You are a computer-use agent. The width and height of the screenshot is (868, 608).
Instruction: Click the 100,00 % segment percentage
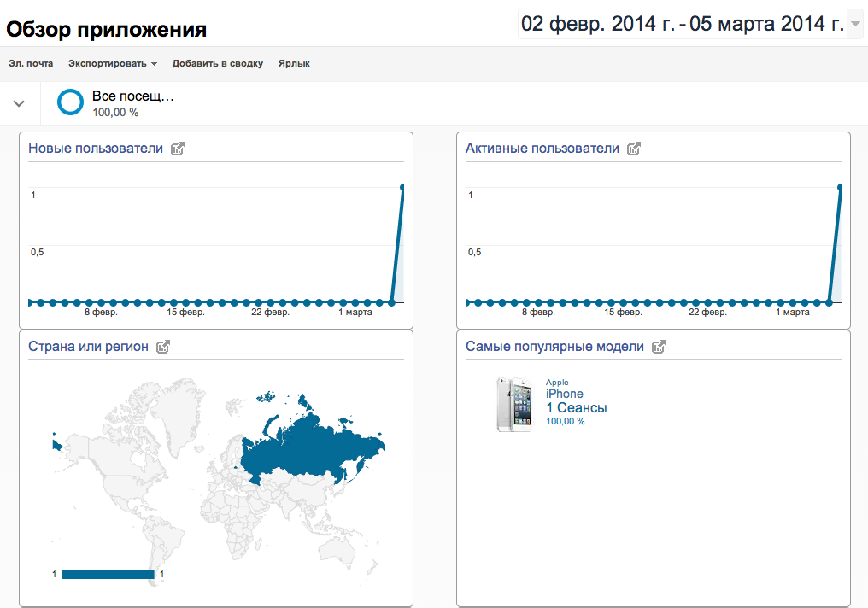click(115, 113)
